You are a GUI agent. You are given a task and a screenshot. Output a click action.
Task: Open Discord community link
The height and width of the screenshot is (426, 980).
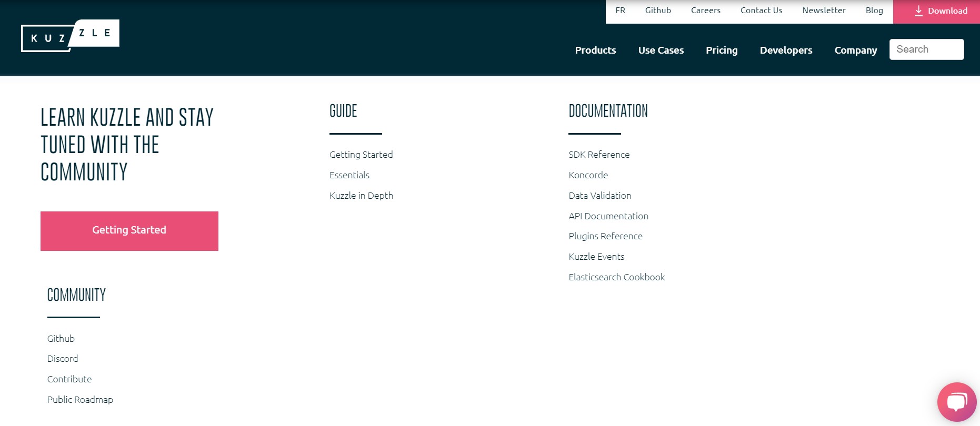click(x=63, y=359)
